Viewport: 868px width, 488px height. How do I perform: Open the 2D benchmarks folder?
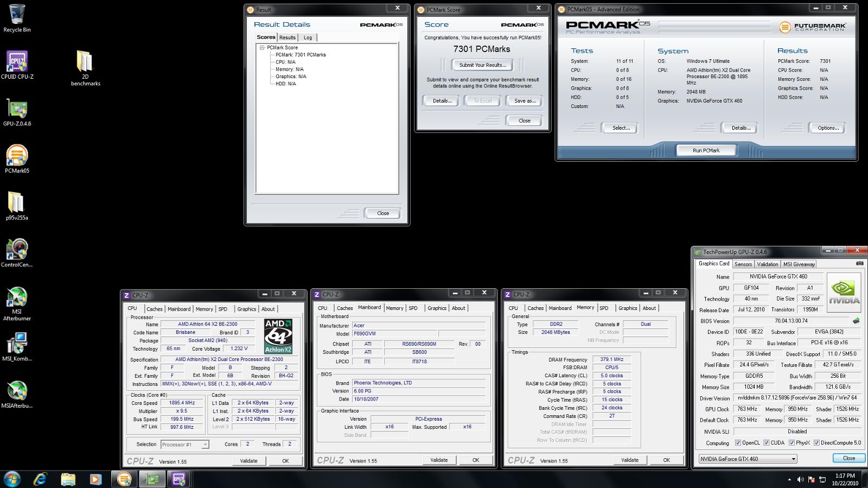(85, 68)
